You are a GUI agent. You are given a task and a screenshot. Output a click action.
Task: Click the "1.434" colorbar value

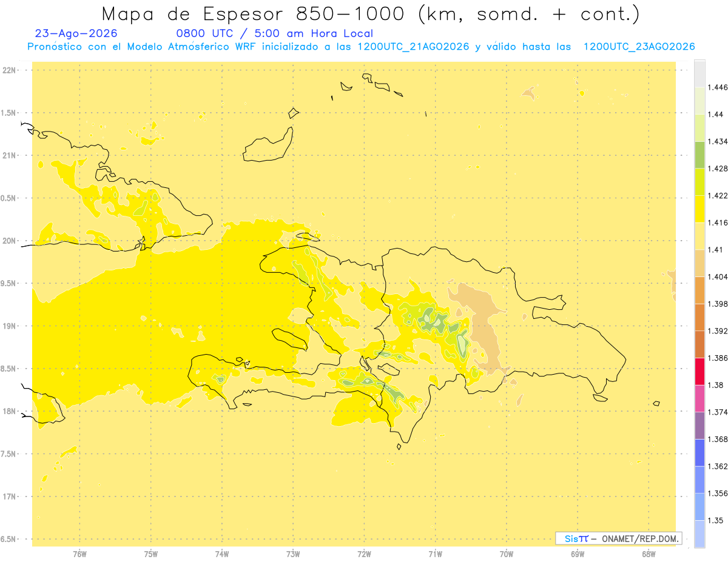pos(718,141)
